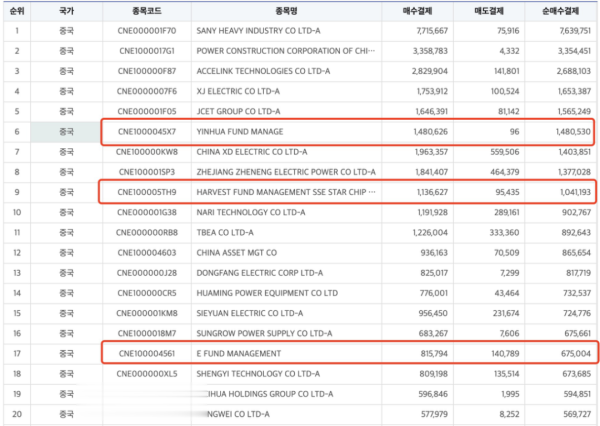The width and height of the screenshot is (600, 426).
Task: Click stock code CNE0000007F6
Action: click(147, 91)
